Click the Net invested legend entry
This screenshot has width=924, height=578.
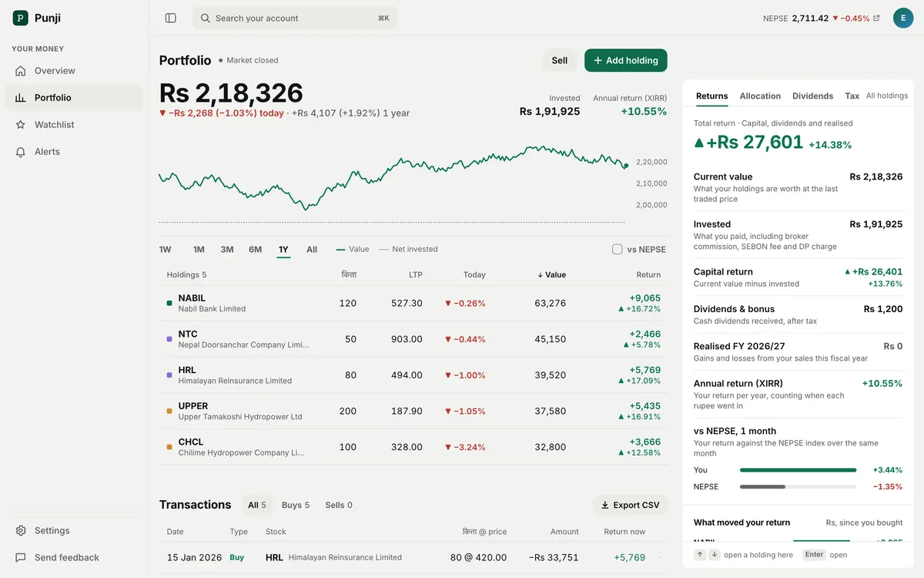coord(408,250)
